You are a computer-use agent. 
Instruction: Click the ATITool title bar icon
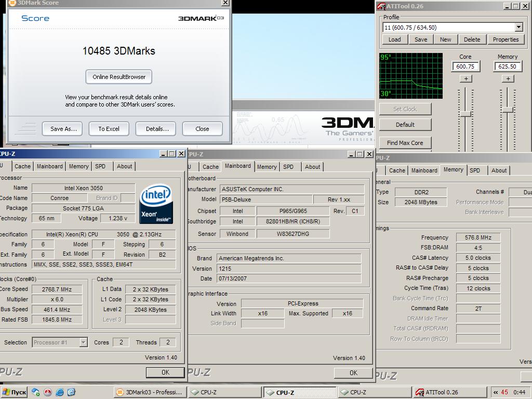click(381, 6)
